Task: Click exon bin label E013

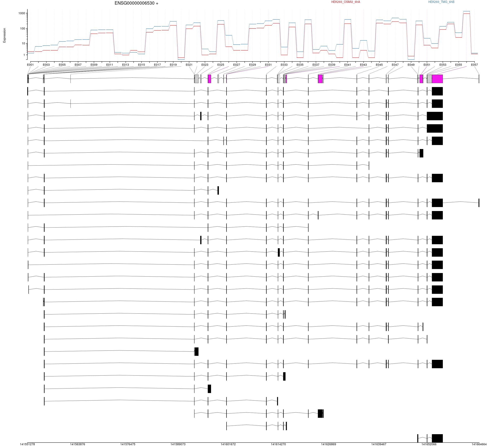Action: point(125,65)
